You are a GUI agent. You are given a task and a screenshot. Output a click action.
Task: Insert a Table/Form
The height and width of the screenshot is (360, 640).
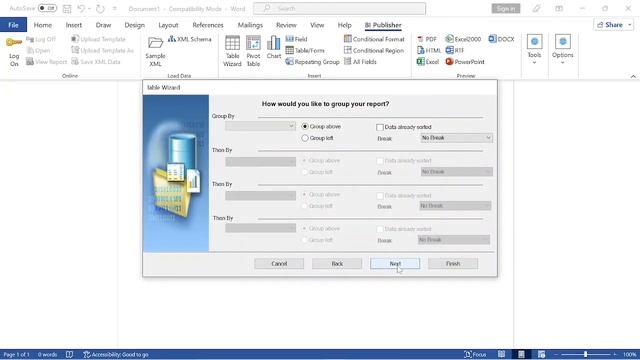[305, 51]
